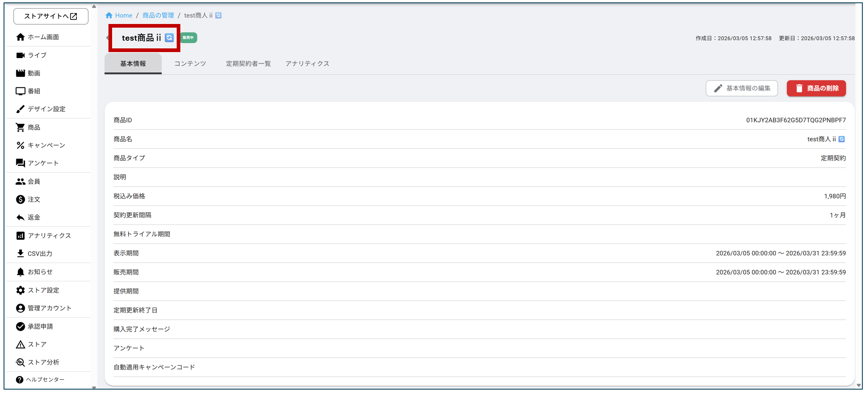Click the CSV出力 download icon
The height and width of the screenshot is (394, 868).
point(20,253)
